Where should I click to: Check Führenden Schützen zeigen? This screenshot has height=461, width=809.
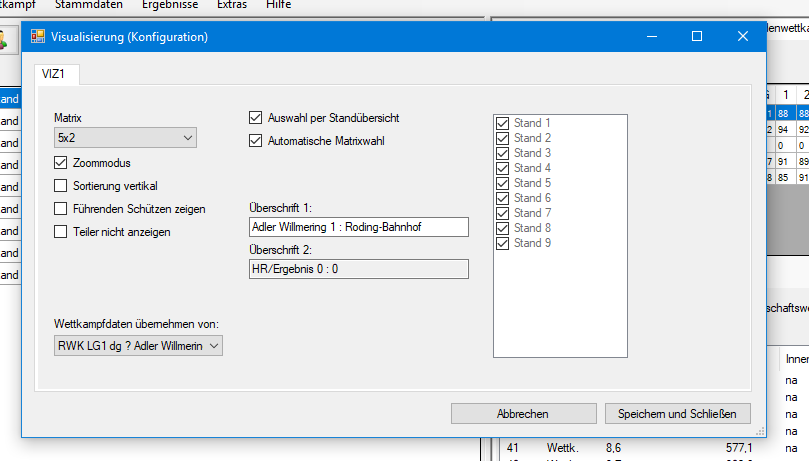pos(61,209)
